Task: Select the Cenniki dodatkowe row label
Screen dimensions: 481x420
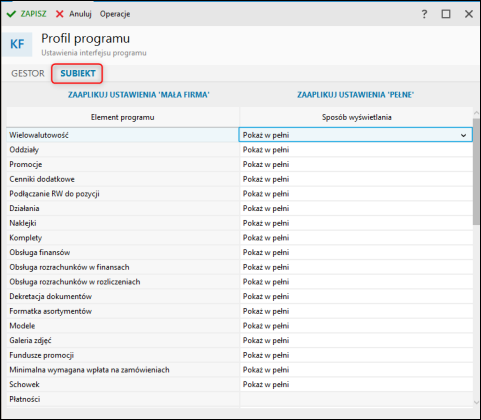Action: (x=42, y=179)
